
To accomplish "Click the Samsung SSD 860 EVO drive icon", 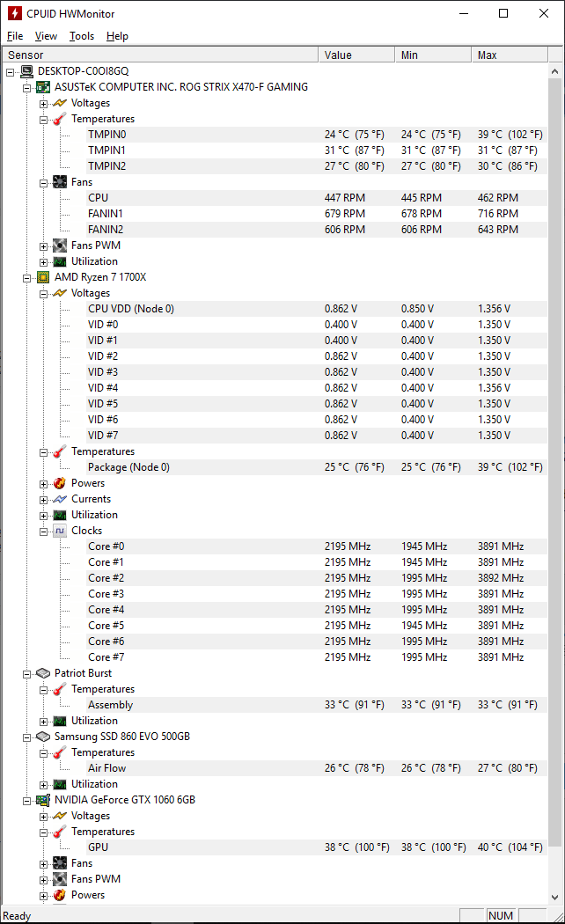I will pos(43,737).
